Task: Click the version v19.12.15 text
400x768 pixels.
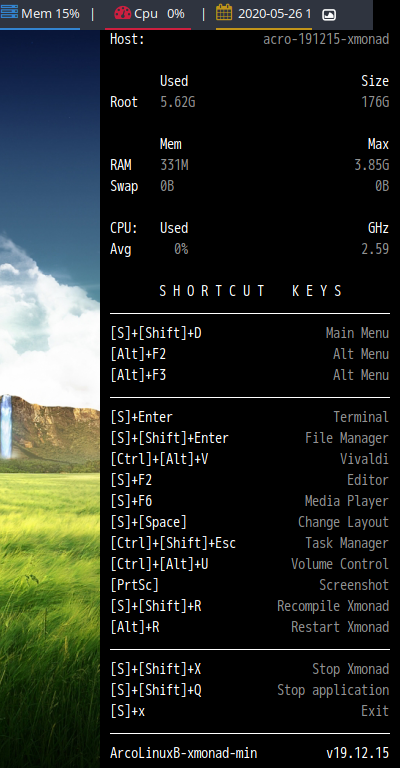Action: tap(358, 753)
